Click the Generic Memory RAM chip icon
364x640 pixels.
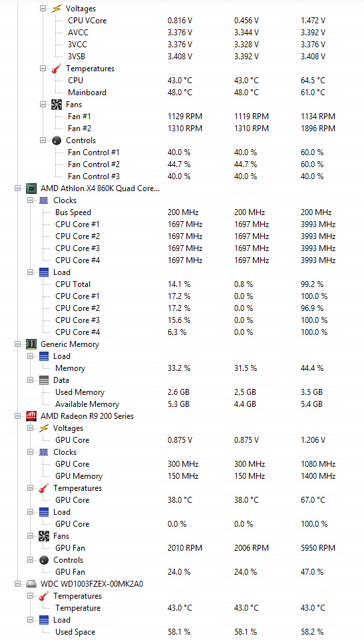(31, 344)
